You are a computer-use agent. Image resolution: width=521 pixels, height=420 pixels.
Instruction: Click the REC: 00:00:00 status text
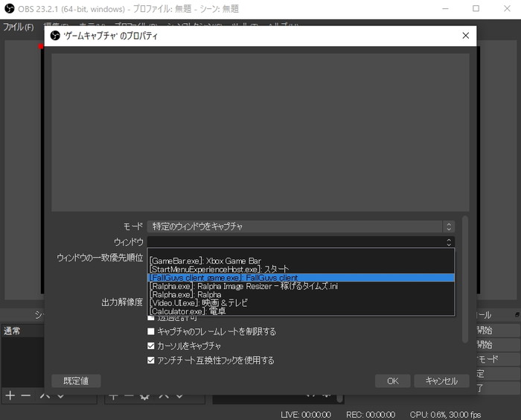(x=371, y=414)
